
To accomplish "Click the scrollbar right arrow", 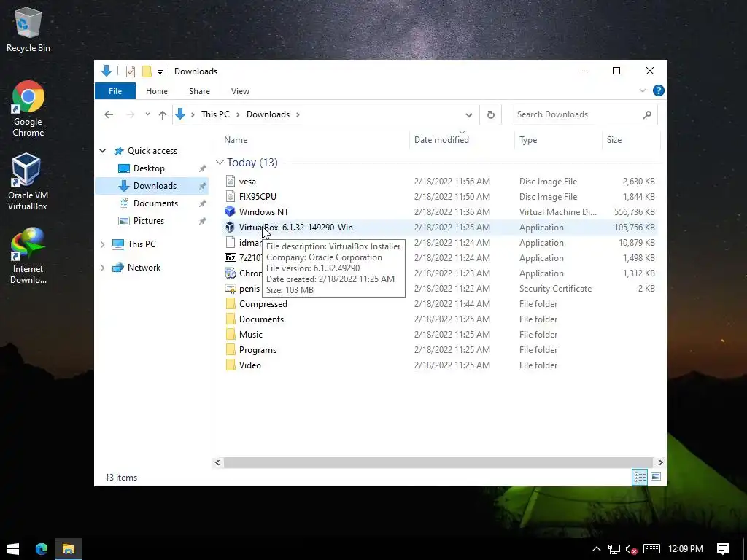I will [x=660, y=462].
